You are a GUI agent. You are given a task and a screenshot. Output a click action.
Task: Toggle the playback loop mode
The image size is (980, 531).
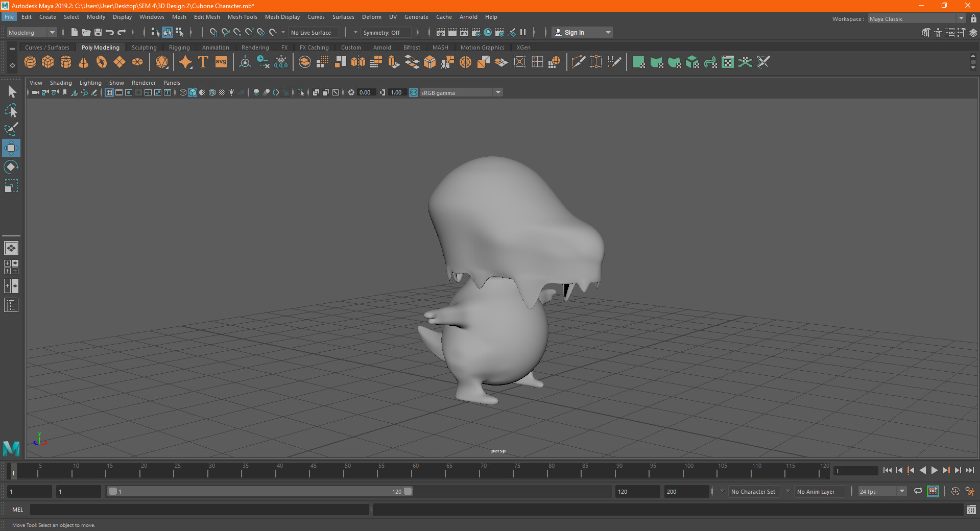point(918,491)
